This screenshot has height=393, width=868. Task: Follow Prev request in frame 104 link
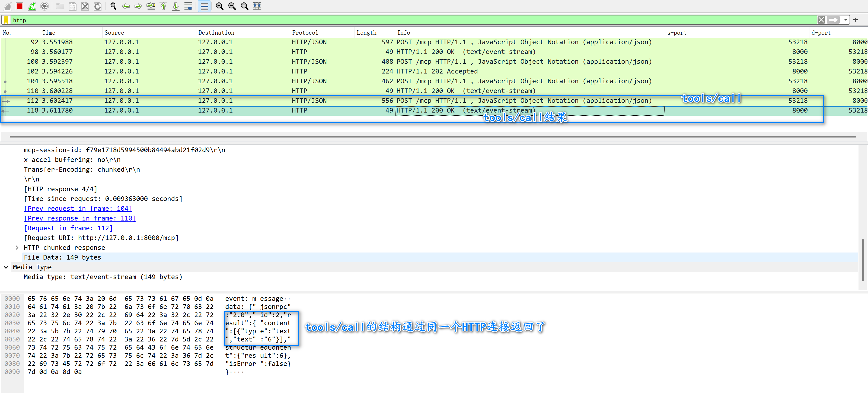click(x=78, y=209)
